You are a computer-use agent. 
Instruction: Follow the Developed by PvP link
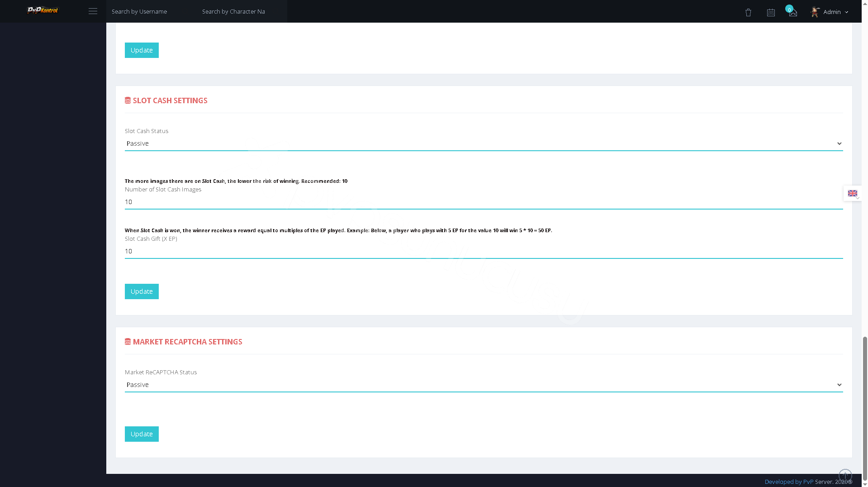point(789,482)
